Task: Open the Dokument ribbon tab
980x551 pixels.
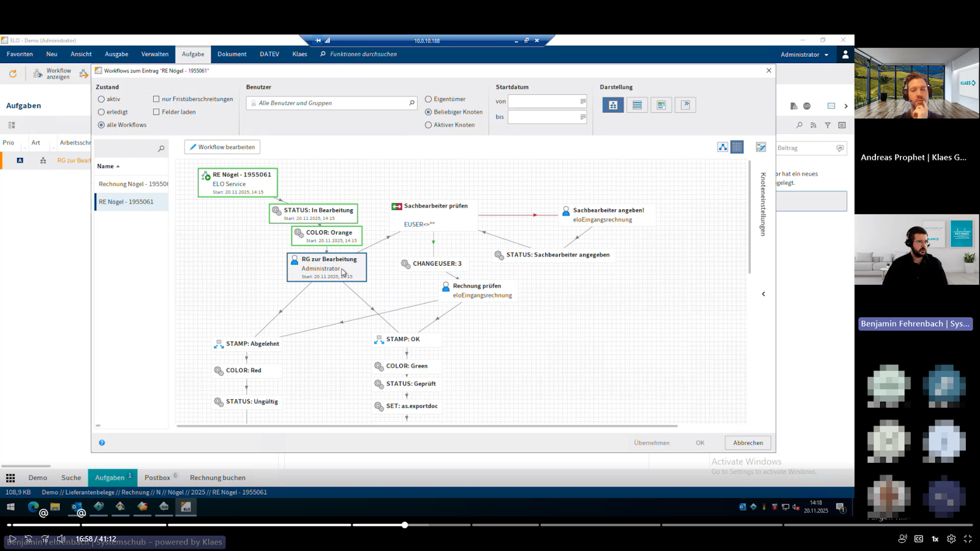Action: click(x=232, y=54)
